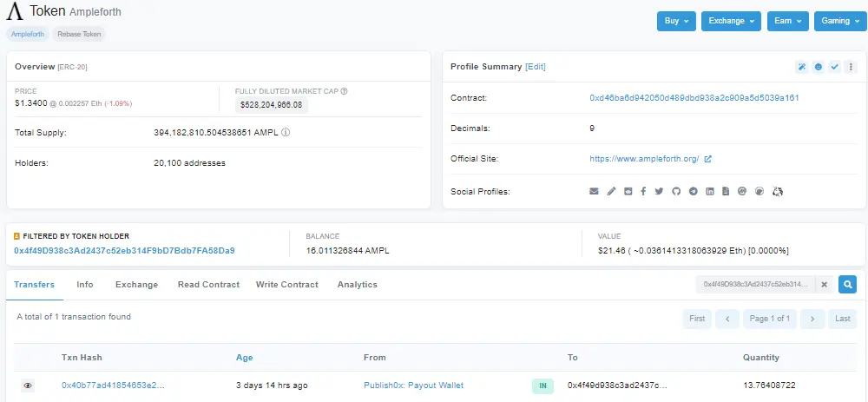
Task: Open the CoinMarketCap social icon
Action: [742, 192]
